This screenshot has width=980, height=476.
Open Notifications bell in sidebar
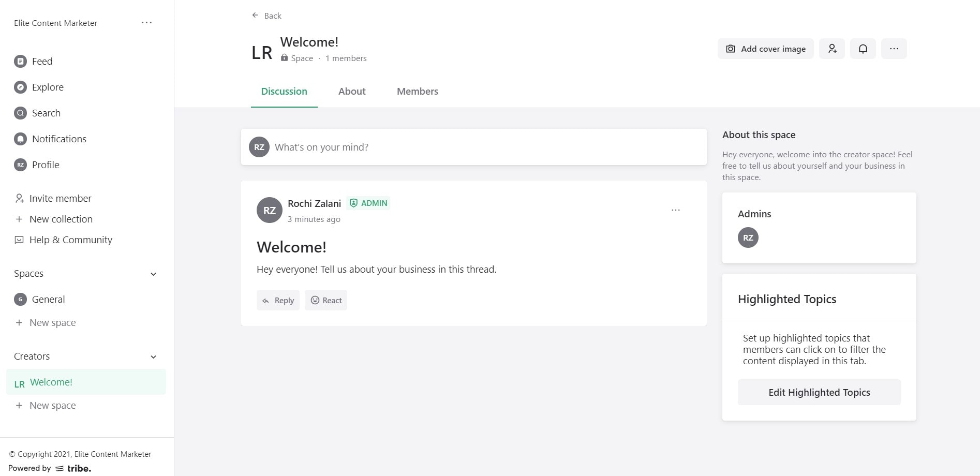(x=20, y=139)
